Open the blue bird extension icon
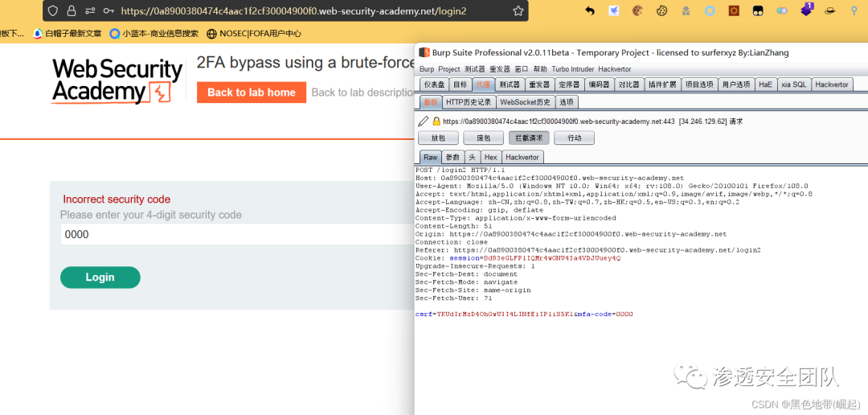This screenshot has height=415, width=868. coord(614,10)
